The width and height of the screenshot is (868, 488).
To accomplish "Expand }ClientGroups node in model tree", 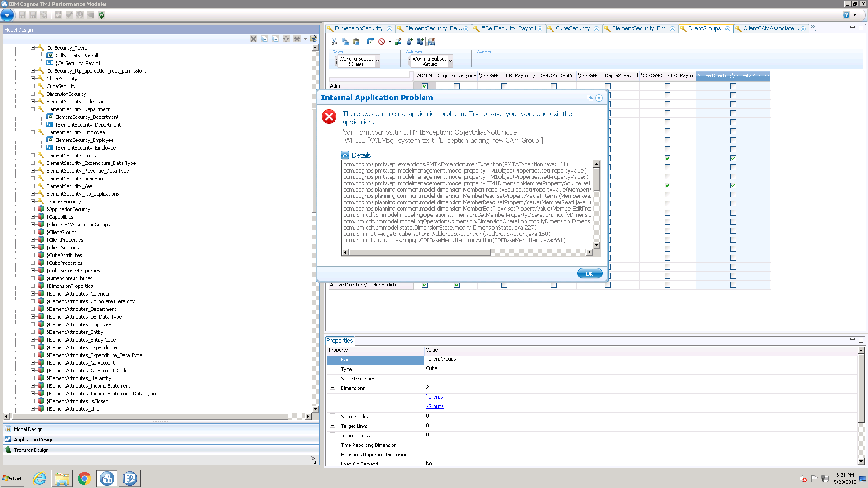I will [33, 232].
